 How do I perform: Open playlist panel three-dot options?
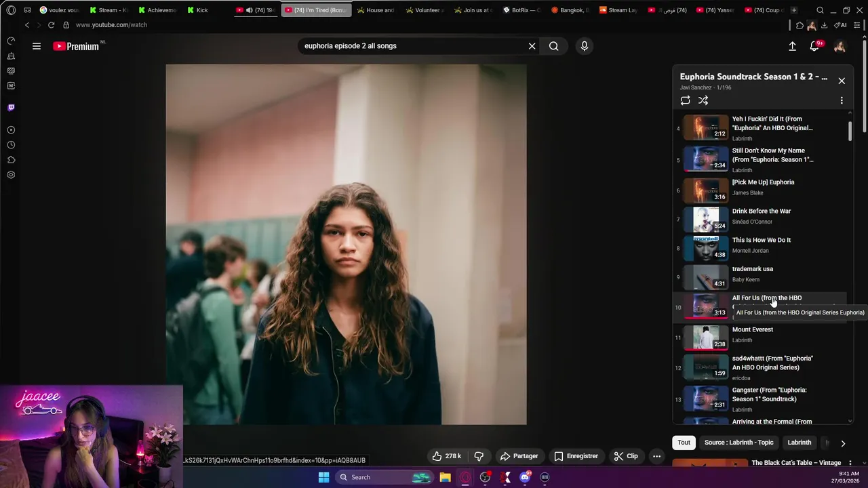click(842, 100)
